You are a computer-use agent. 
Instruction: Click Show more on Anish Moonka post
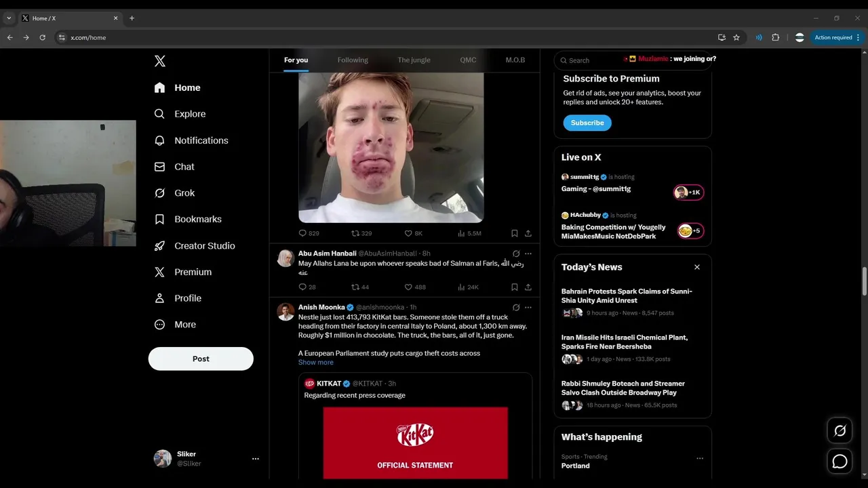316,363
